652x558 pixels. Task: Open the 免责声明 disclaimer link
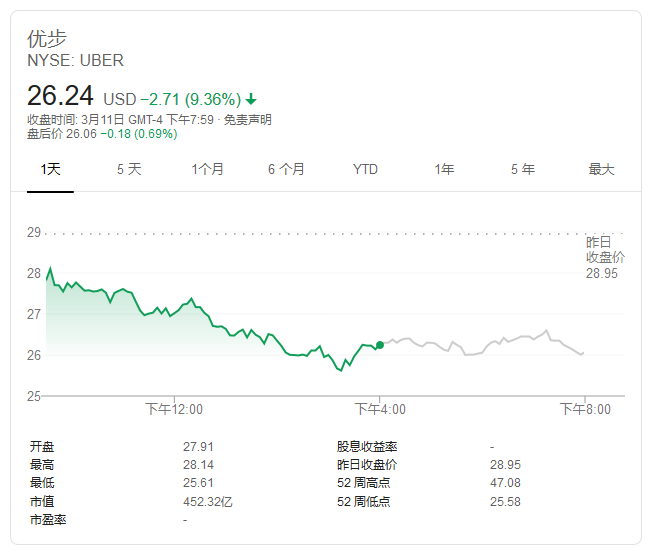point(246,120)
